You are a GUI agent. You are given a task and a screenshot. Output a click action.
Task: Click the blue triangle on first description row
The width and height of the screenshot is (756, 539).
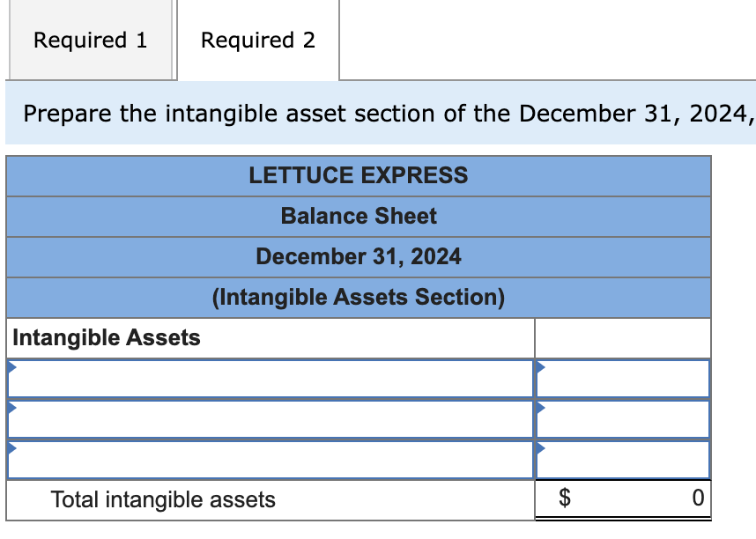click(x=11, y=368)
